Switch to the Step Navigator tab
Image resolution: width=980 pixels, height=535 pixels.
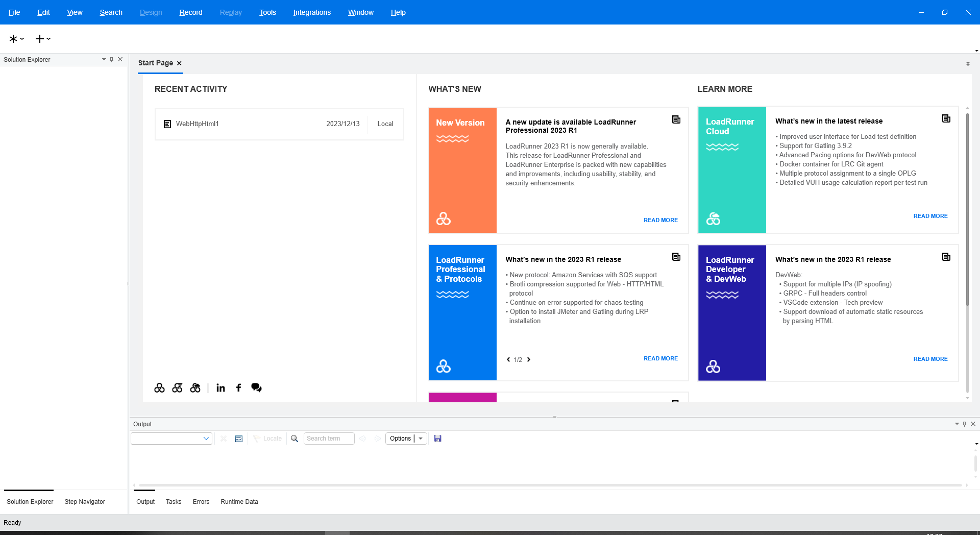85,502
